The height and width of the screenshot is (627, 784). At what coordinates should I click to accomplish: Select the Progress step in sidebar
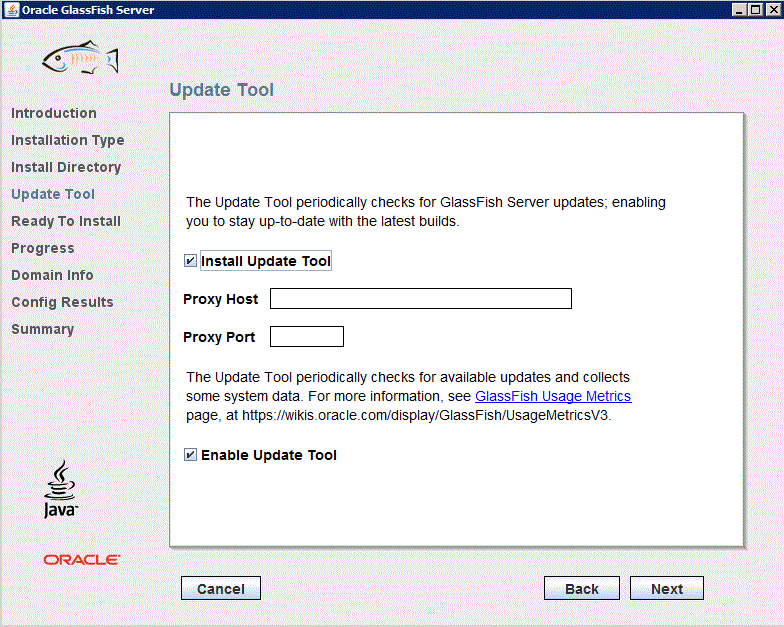(x=42, y=248)
